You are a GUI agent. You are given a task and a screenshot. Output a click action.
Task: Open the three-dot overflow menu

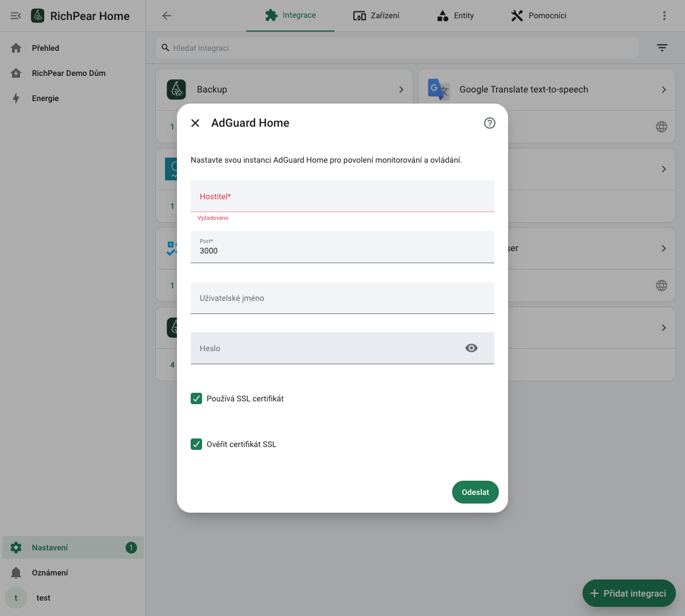[x=664, y=16]
